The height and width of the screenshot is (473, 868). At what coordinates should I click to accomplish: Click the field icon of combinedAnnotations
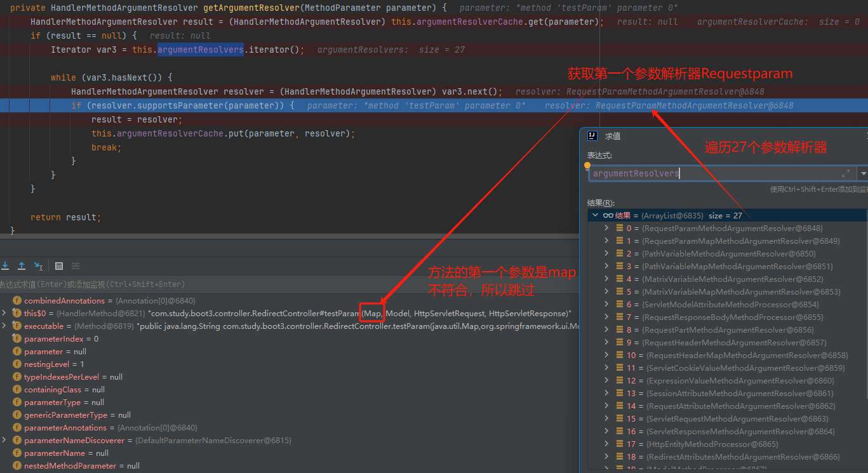pyautogui.click(x=17, y=300)
